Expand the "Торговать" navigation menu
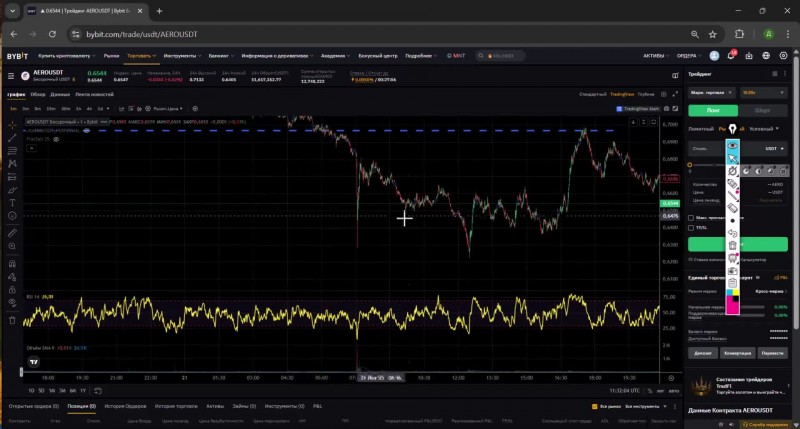Screen dimensions: 800x429 (141, 56)
